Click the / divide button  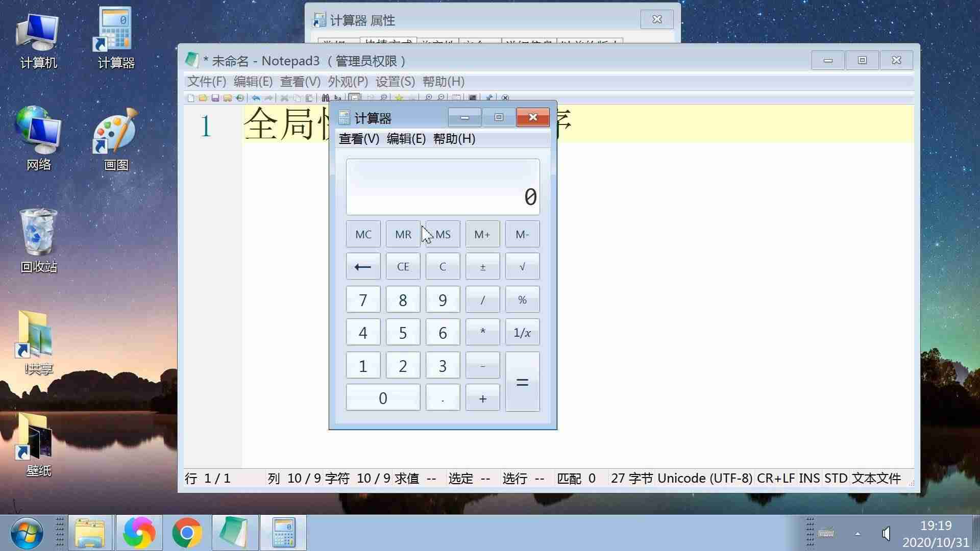(x=482, y=299)
